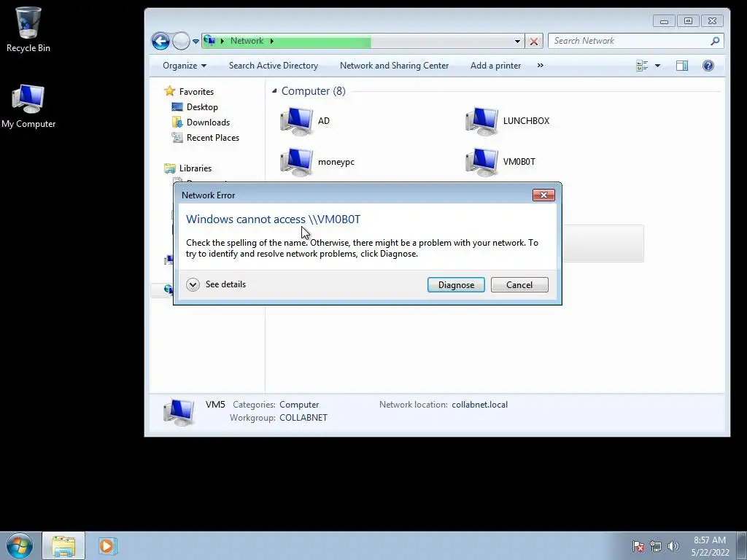The image size is (747, 560).
Task: Select the AD computer icon
Action: (x=296, y=121)
